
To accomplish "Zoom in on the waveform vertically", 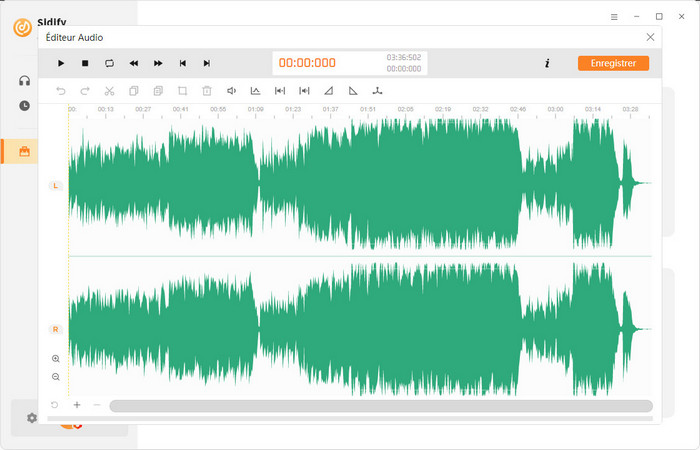I will coord(56,359).
